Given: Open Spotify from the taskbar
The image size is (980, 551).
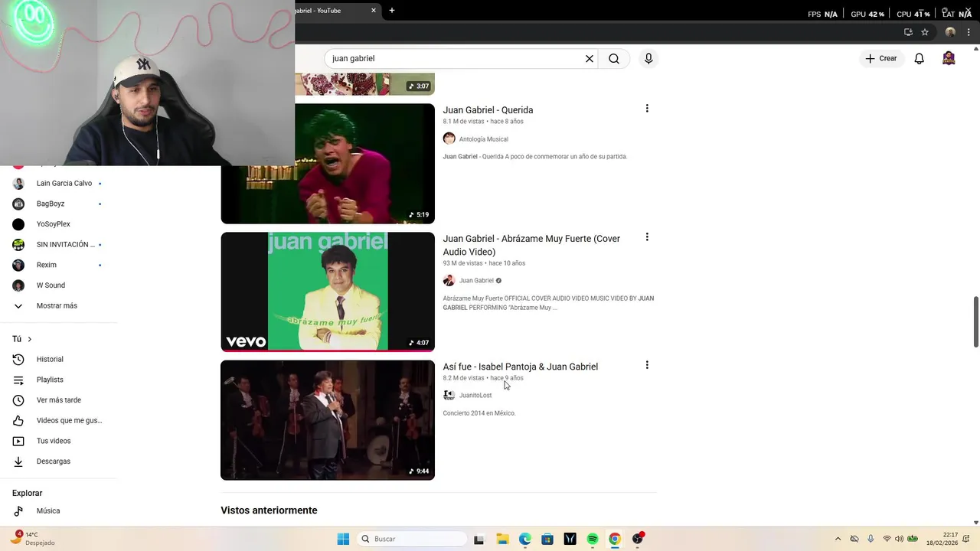Looking at the screenshot, I should coord(593,539).
